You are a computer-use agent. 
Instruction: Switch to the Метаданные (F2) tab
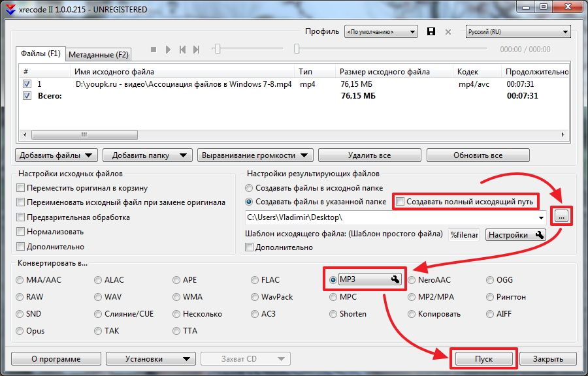[99, 55]
